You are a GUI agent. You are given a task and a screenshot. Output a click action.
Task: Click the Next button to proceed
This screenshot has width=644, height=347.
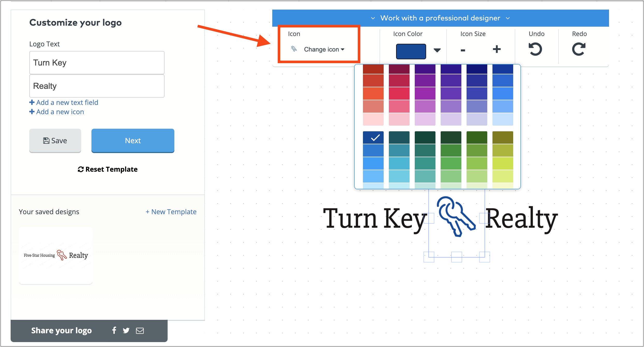tap(132, 141)
